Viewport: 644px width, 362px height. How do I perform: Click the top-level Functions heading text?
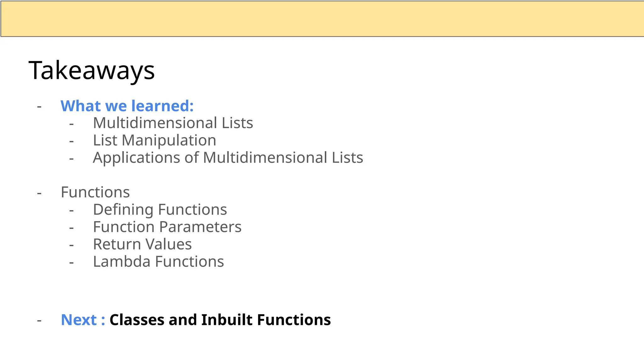tap(95, 192)
